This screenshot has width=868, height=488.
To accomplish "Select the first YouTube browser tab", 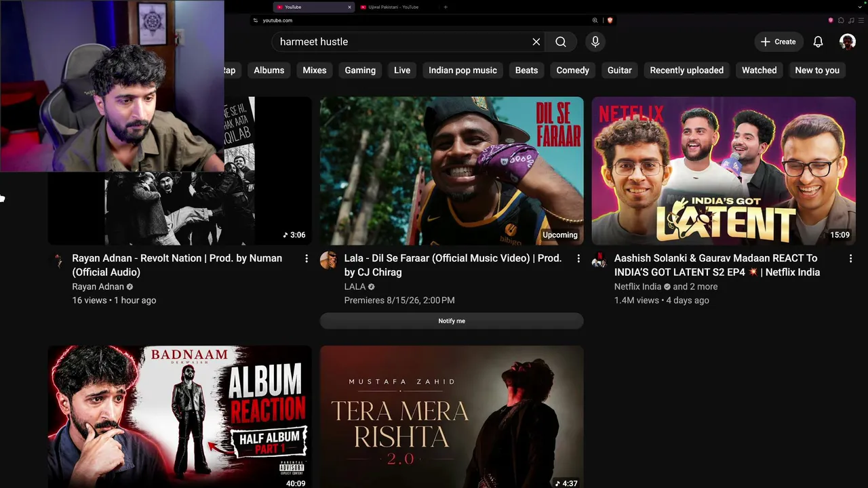I will click(314, 7).
